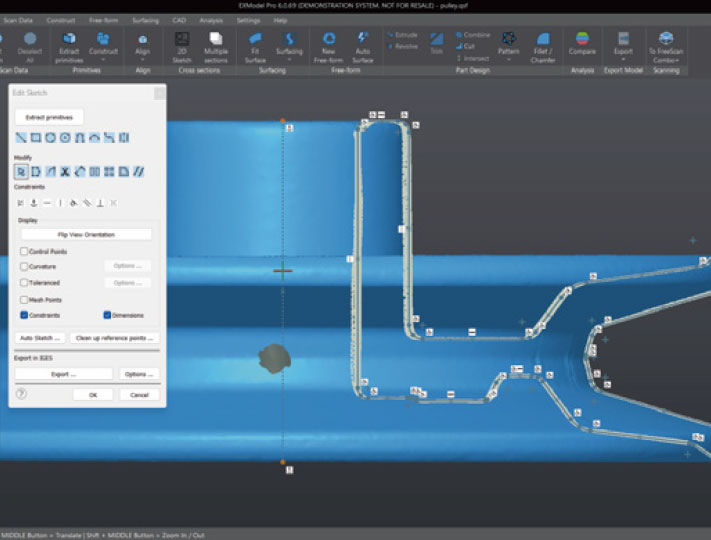Select the Fit Surface tool
Image resolution: width=711 pixels, height=540 pixels.
coord(254,43)
